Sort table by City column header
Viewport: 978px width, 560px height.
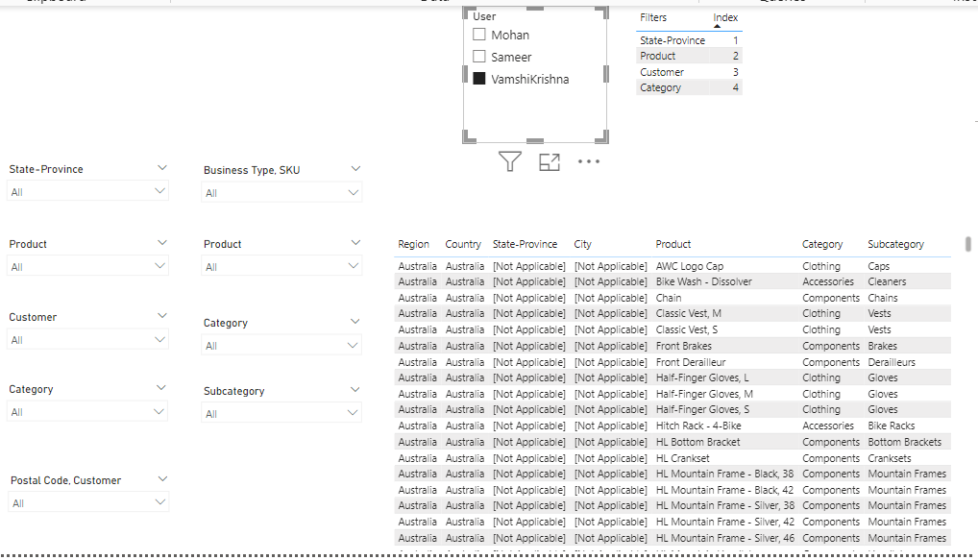(582, 244)
